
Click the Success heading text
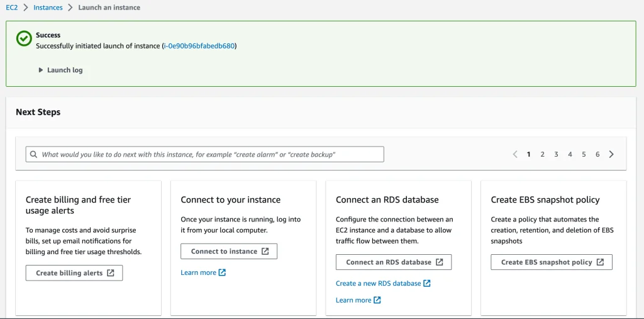tap(48, 35)
